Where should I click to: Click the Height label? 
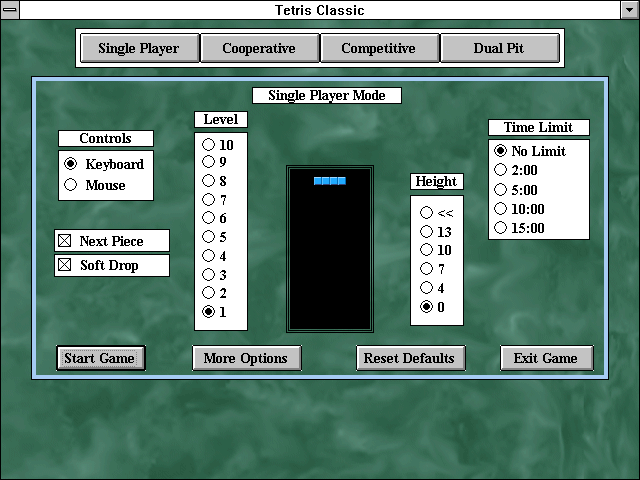coord(437,181)
